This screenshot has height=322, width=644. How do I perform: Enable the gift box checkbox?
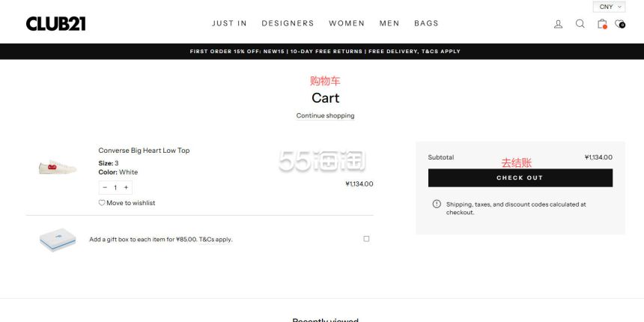click(366, 239)
